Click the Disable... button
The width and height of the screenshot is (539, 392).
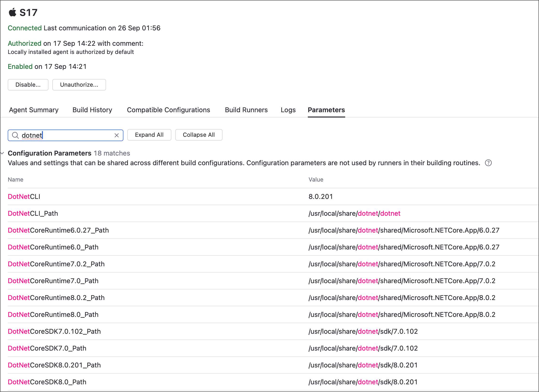28,85
